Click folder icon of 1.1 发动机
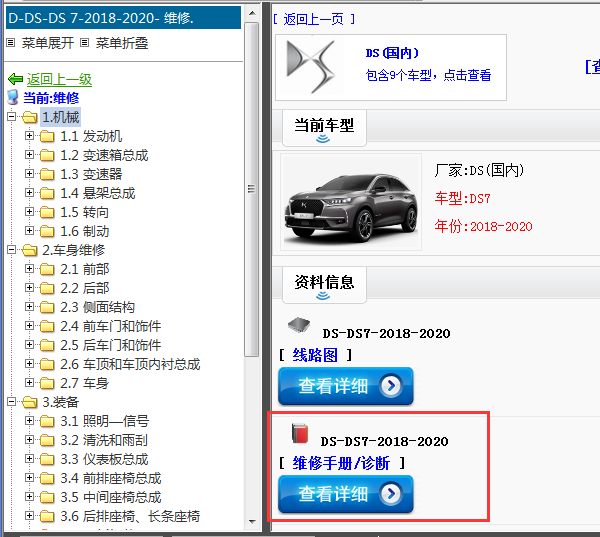The height and width of the screenshot is (537, 600). [x=47, y=136]
